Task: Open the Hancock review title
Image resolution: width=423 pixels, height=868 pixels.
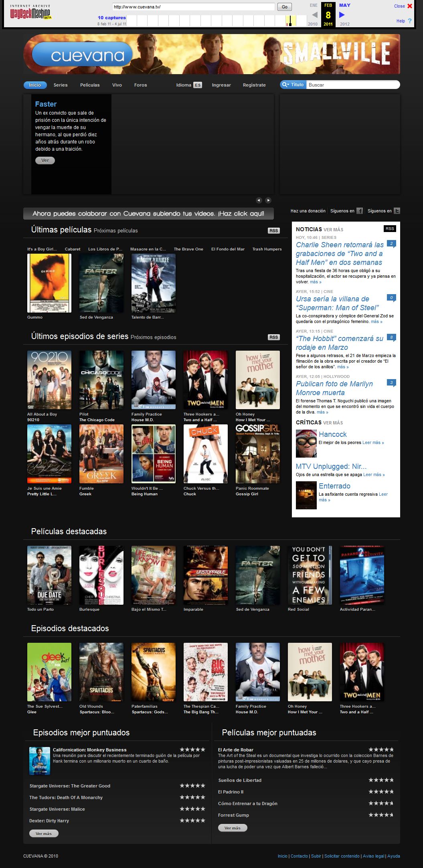Action: point(333,434)
